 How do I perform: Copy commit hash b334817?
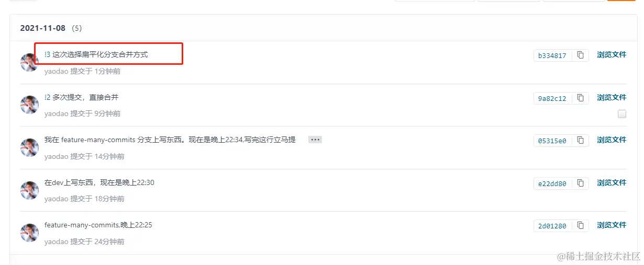coord(580,55)
